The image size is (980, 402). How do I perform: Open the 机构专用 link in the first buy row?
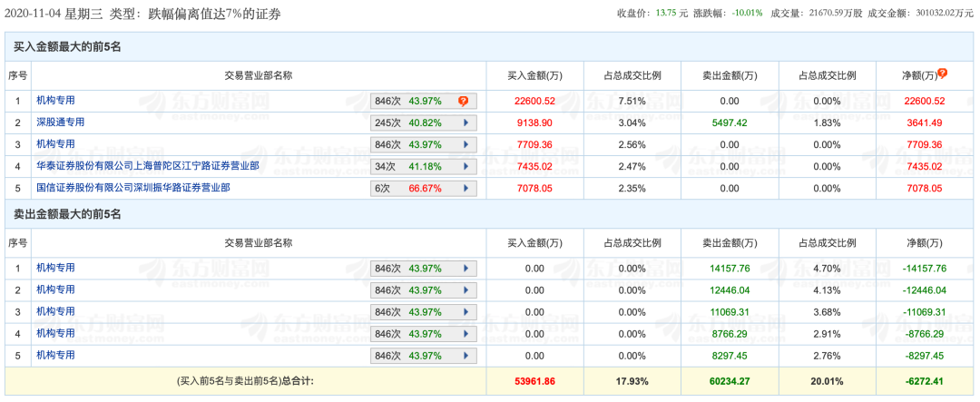coord(55,100)
